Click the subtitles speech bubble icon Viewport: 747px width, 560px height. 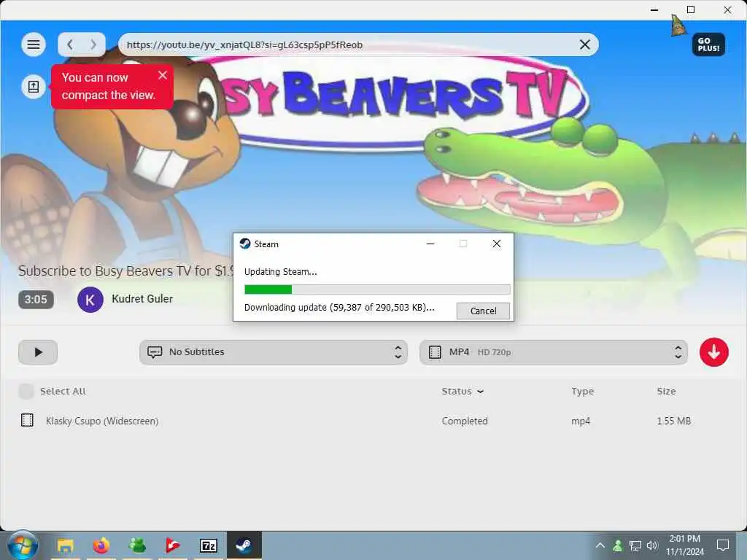155,352
